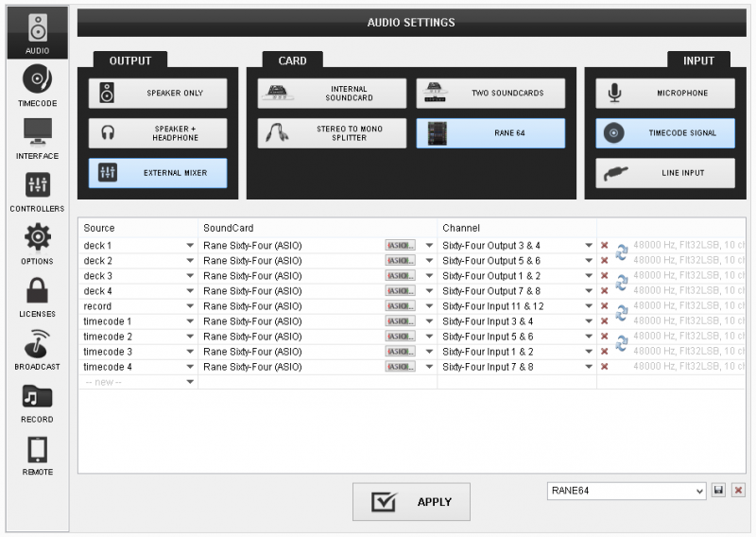Select Microphone input
The image size is (756, 537).
click(x=665, y=93)
